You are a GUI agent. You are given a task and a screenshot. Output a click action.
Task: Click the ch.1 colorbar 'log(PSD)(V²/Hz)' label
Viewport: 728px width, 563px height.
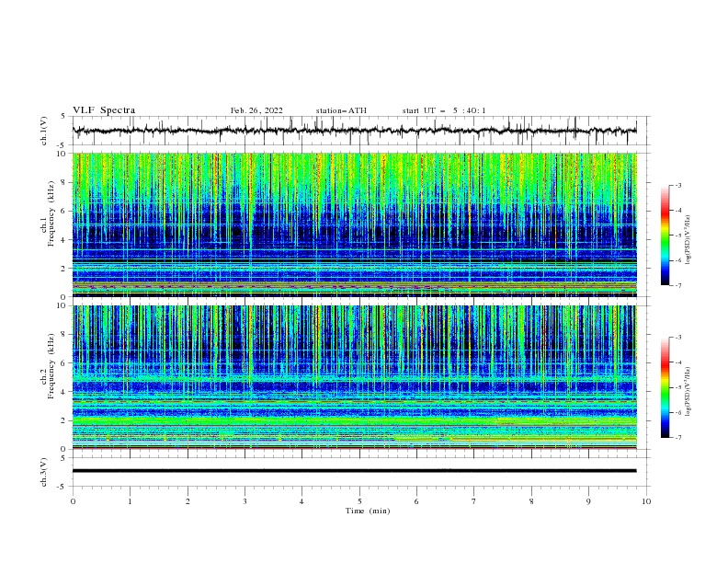click(688, 240)
